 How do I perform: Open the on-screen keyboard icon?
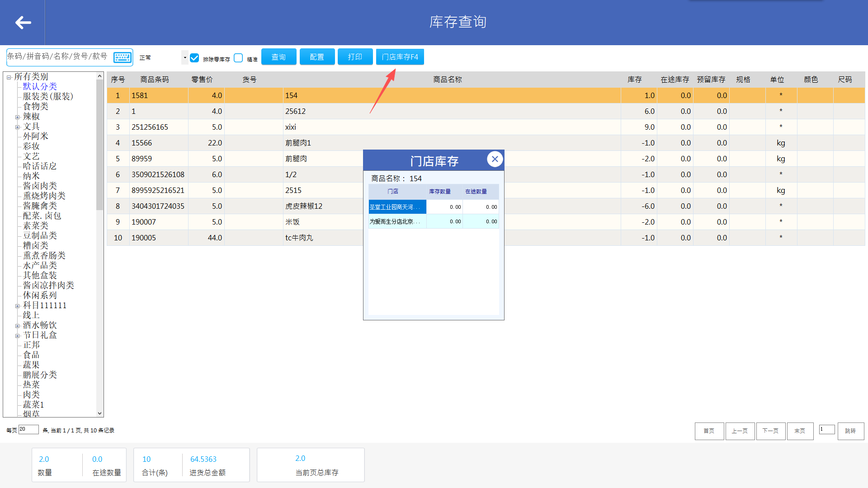[x=122, y=57]
